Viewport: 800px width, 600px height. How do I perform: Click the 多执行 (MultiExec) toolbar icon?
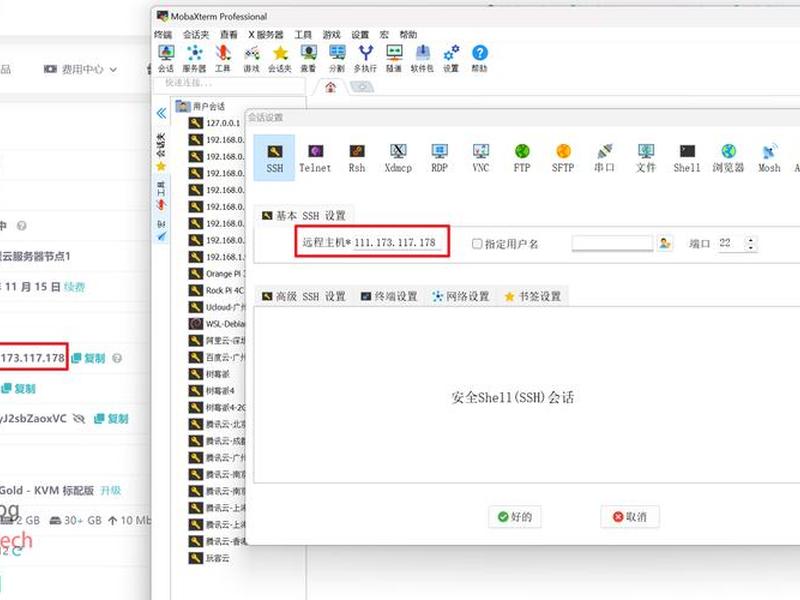(x=365, y=58)
